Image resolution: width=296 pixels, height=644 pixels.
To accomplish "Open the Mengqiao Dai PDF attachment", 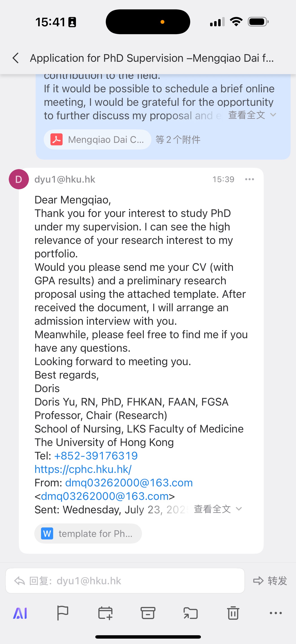I will tap(98, 139).
